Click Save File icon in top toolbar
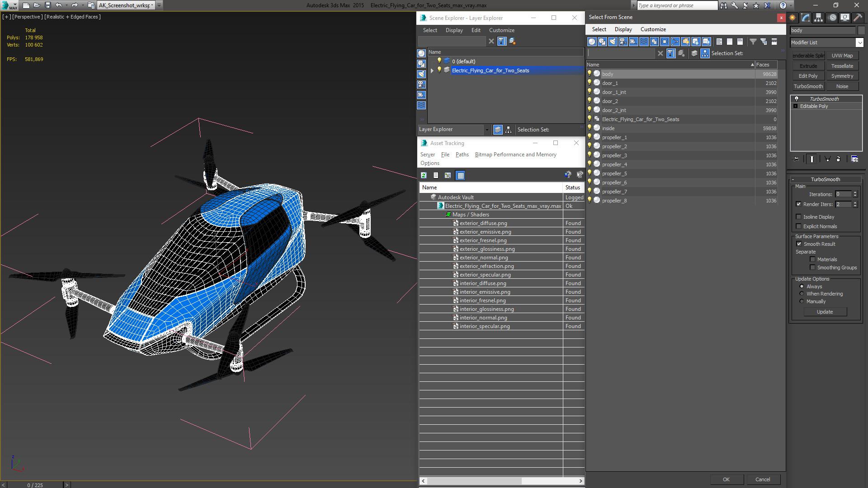 click(x=48, y=5)
